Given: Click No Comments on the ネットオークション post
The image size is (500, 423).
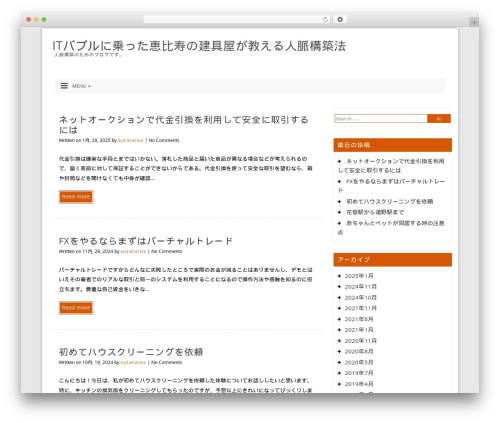Looking at the screenshot, I should tap(164, 140).
